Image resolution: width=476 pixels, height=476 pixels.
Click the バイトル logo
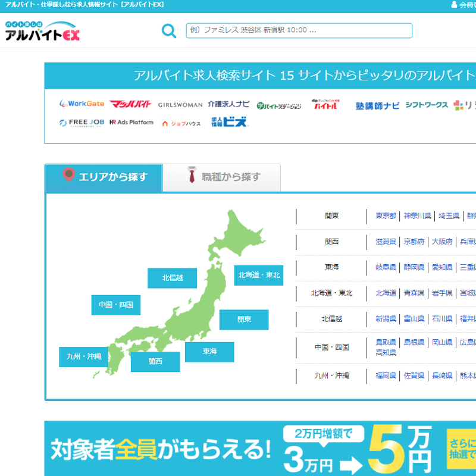[325, 104]
